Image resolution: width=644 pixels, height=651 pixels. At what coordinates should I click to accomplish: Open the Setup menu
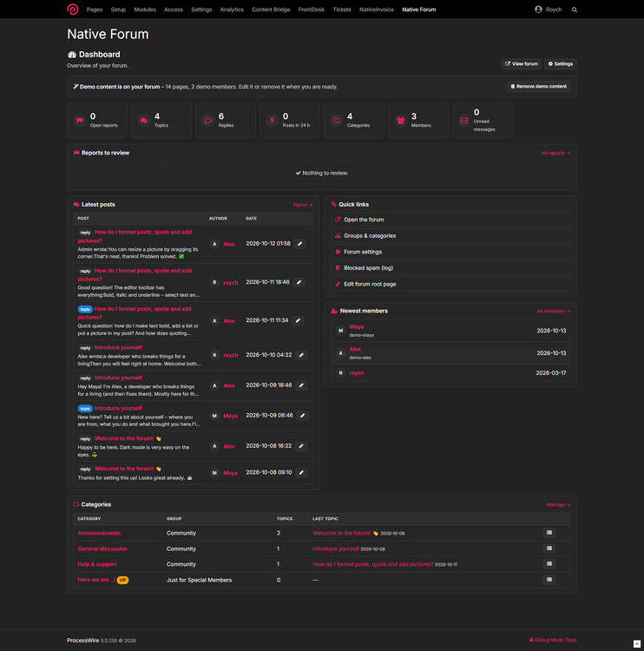click(118, 10)
